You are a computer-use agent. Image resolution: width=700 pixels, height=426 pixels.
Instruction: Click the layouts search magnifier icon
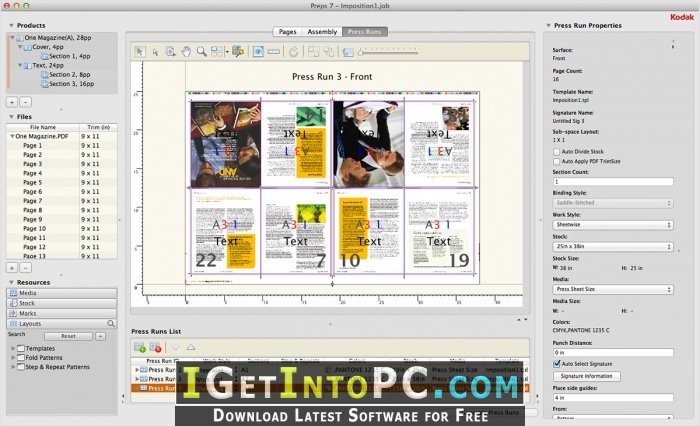111,323
